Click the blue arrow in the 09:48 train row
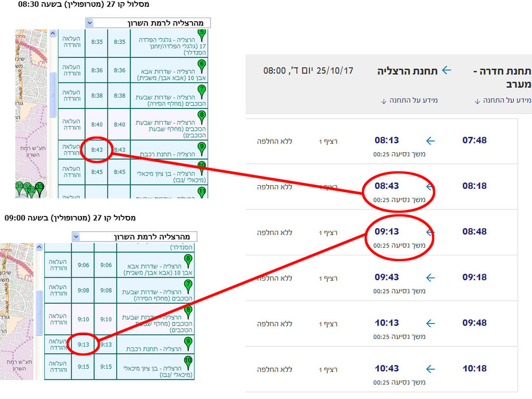The width and height of the screenshot is (532, 399). pyautogui.click(x=430, y=323)
